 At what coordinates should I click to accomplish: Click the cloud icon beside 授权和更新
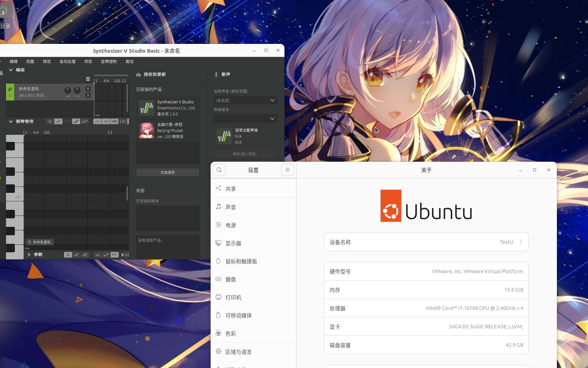tap(139, 75)
